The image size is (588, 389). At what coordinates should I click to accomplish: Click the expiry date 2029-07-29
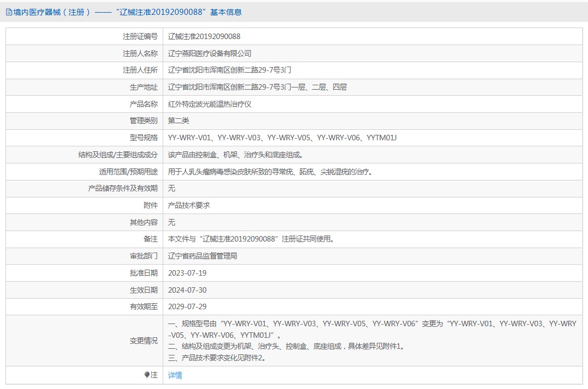tap(187, 306)
